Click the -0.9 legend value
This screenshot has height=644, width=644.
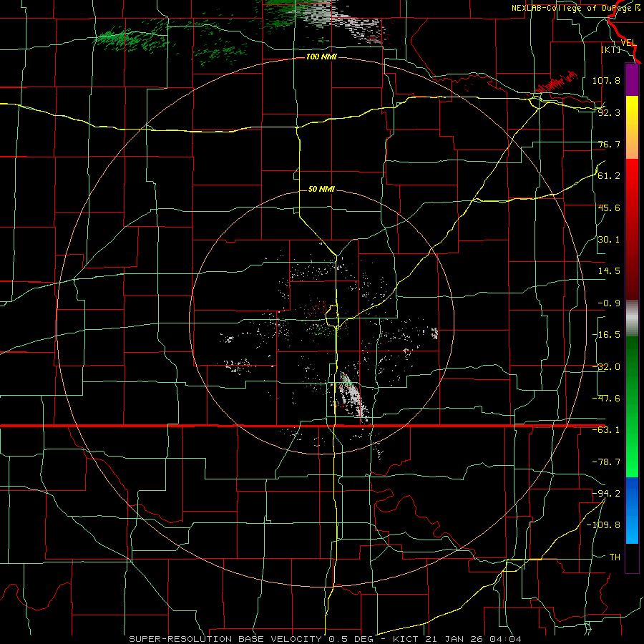[x=609, y=303]
